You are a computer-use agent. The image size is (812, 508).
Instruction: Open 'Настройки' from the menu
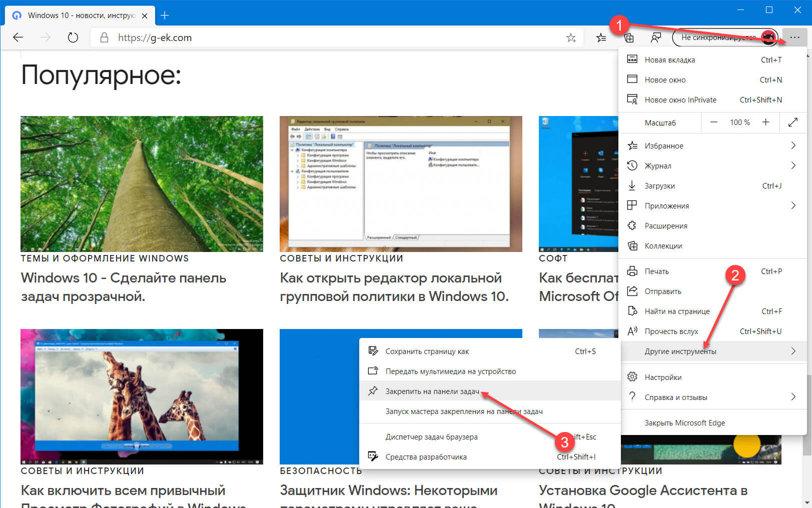712,377
